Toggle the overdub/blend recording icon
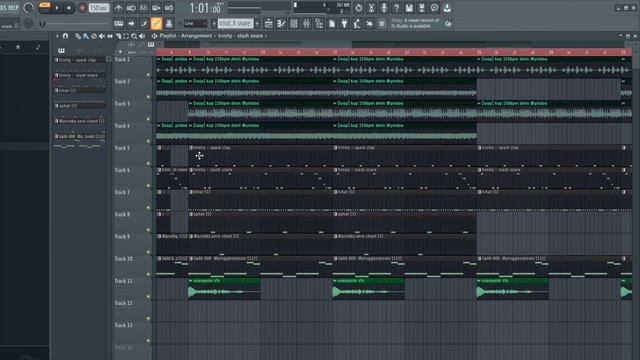 [156, 8]
